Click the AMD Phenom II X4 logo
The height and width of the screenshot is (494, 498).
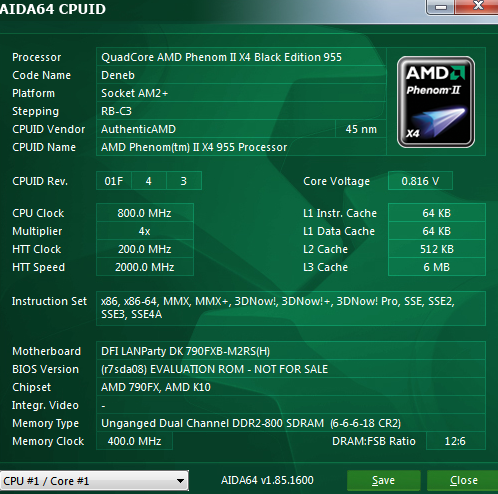[x=436, y=102]
